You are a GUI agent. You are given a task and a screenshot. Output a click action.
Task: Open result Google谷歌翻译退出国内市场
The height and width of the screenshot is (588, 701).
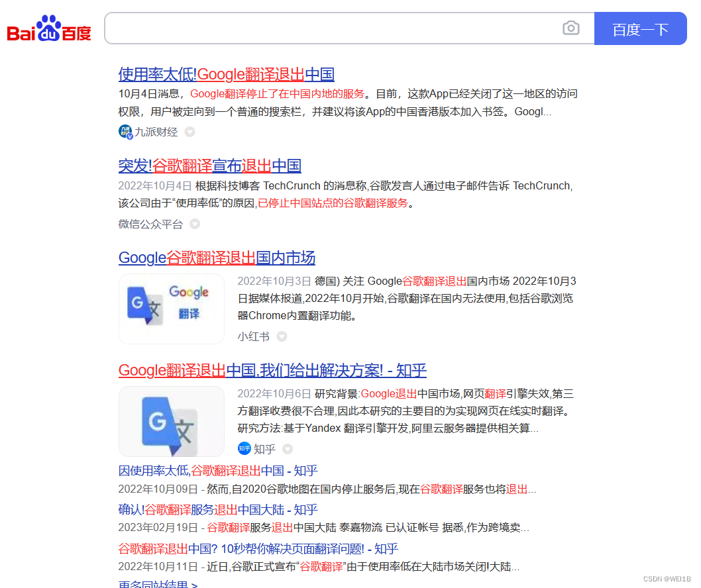click(217, 258)
